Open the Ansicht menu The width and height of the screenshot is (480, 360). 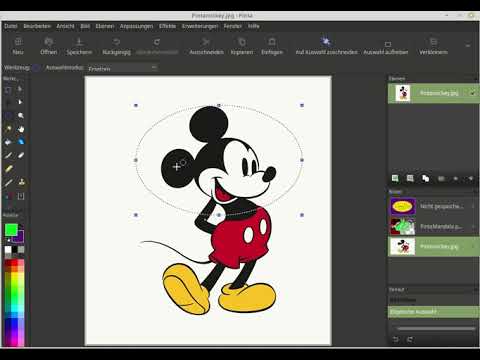coord(65,26)
